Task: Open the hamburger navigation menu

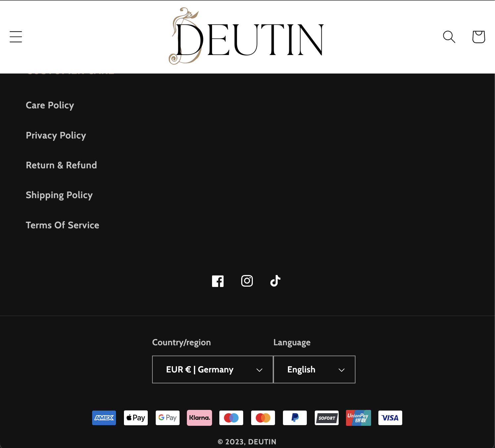Action: 16,37
